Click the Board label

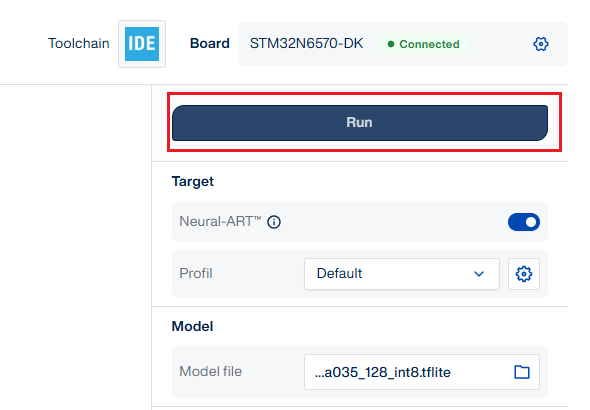210,43
